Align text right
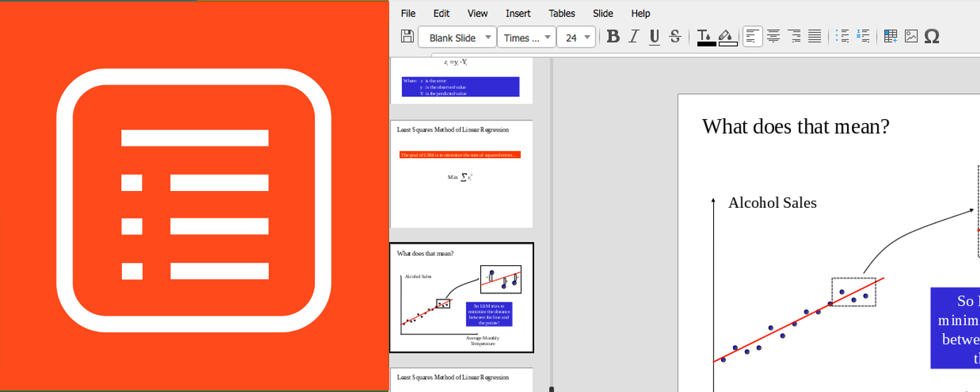The image size is (980, 392). click(x=794, y=36)
